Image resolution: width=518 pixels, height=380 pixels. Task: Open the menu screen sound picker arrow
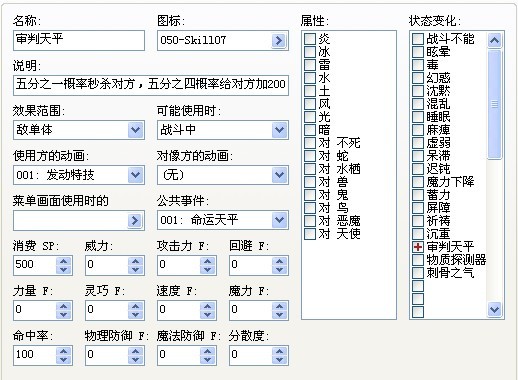pyautogui.click(x=135, y=220)
